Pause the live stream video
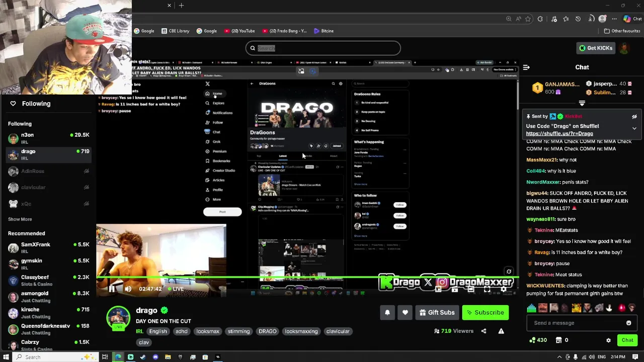Viewport: 644px width, 362px height. pyautogui.click(x=112, y=289)
